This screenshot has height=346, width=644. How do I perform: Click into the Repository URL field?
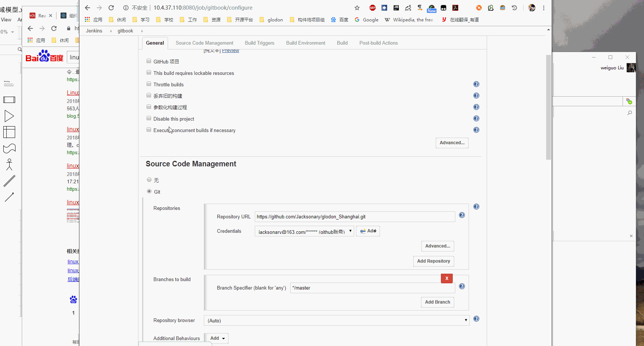click(355, 217)
